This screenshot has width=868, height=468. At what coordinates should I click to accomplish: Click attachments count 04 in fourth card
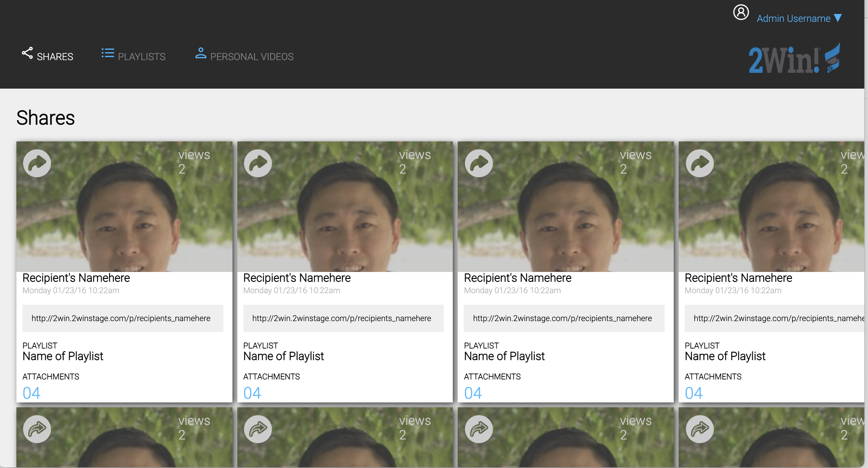(694, 393)
